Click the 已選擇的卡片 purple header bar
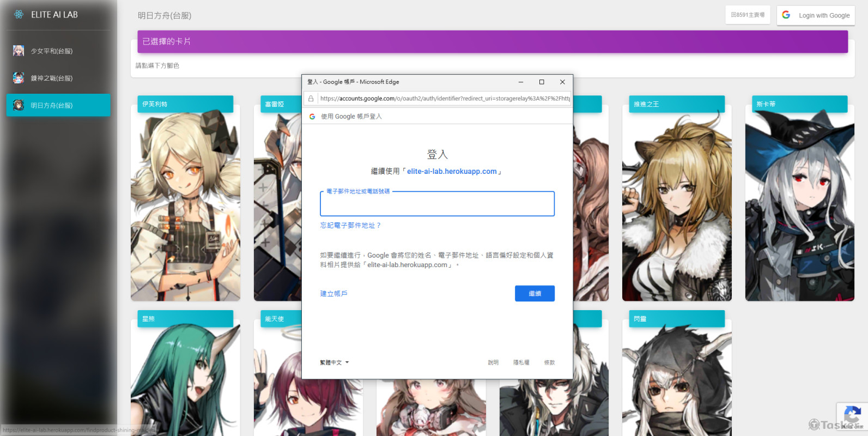868x436 pixels. tap(493, 41)
